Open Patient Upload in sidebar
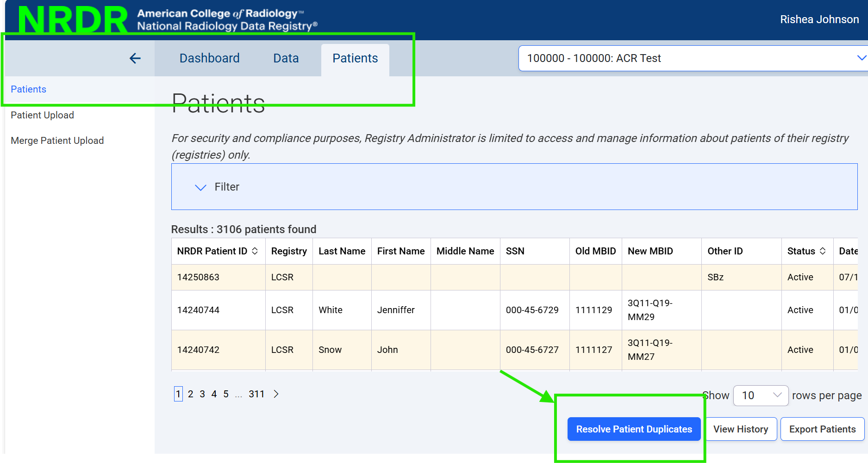Viewport: 868px width, 463px height. (43, 115)
